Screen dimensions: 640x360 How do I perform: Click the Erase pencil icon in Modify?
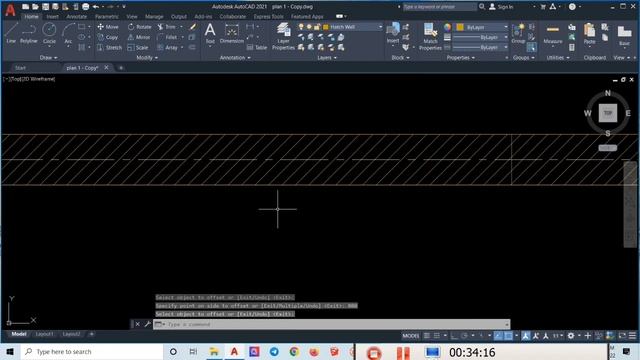[x=193, y=27]
